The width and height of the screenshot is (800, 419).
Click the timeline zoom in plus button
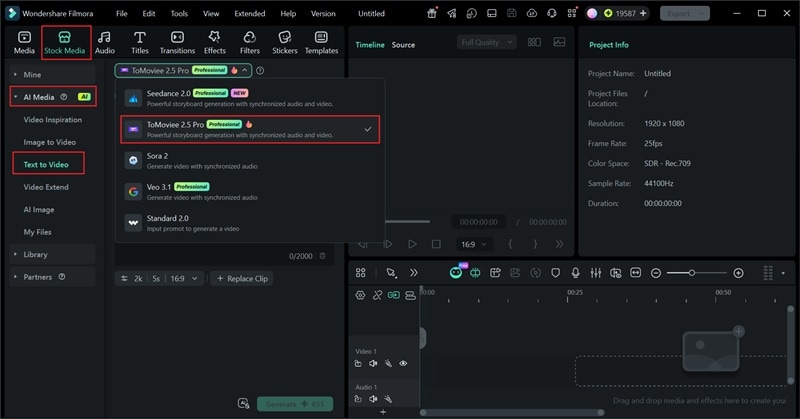tap(738, 274)
